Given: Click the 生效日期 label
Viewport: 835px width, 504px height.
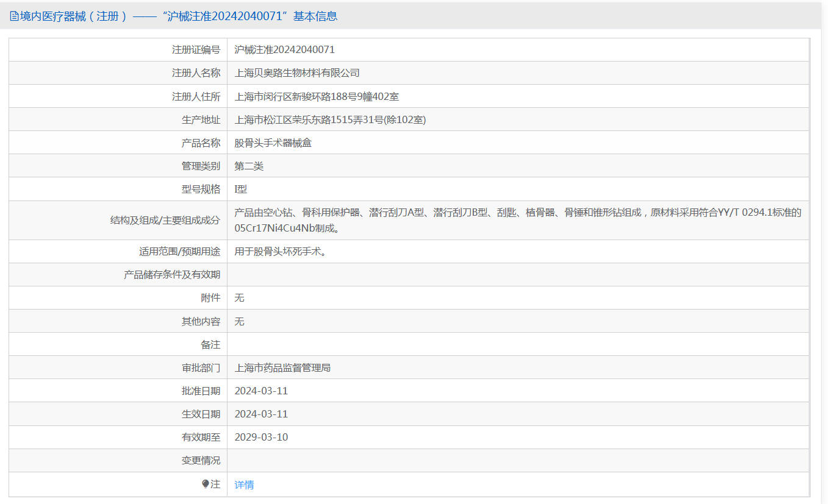Looking at the screenshot, I should (x=201, y=414).
